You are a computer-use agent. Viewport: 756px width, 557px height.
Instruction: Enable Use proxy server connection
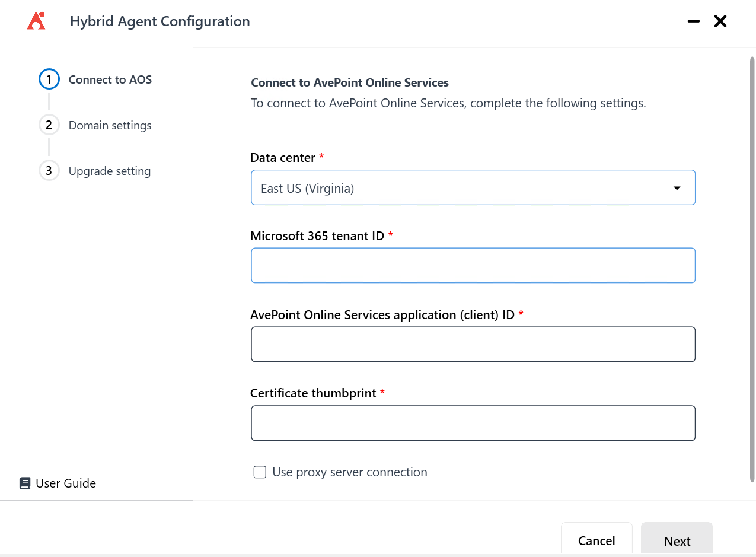(x=260, y=472)
